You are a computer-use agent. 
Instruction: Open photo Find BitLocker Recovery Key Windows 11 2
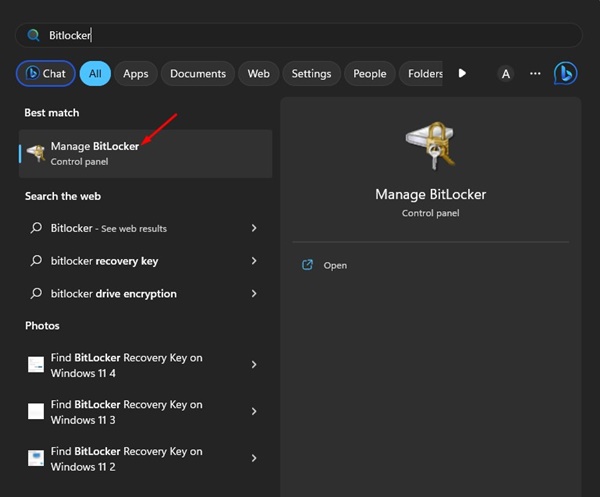click(145, 459)
